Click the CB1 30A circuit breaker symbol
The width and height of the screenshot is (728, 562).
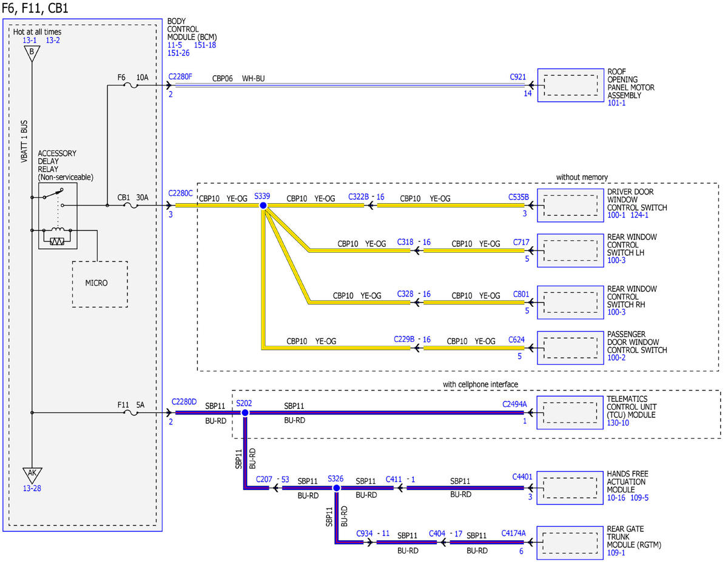[130, 206]
